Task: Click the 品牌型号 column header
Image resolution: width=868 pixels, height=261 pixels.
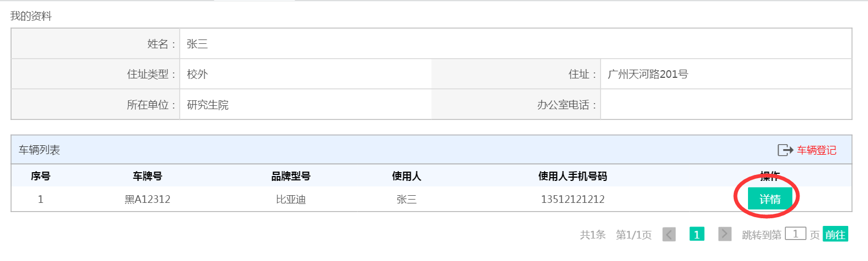Action: [290, 176]
